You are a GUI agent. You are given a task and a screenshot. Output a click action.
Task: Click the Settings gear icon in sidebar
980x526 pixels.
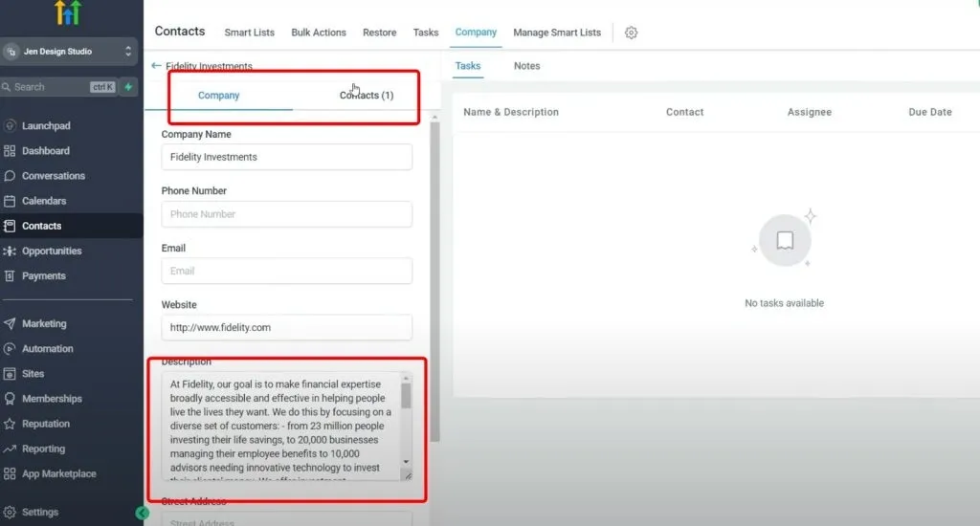[x=10, y=512]
